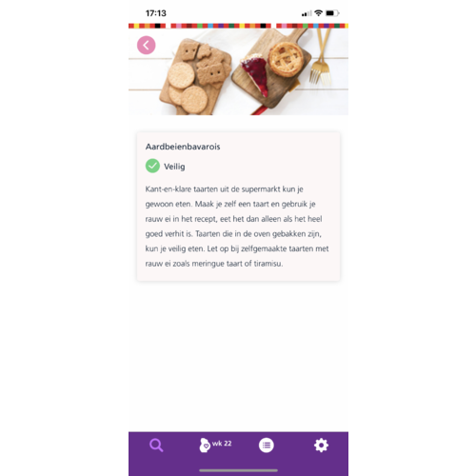The width and height of the screenshot is (476, 476).
Task: Click the Kant-en-klare taarten description text
Action: pos(237,227)
